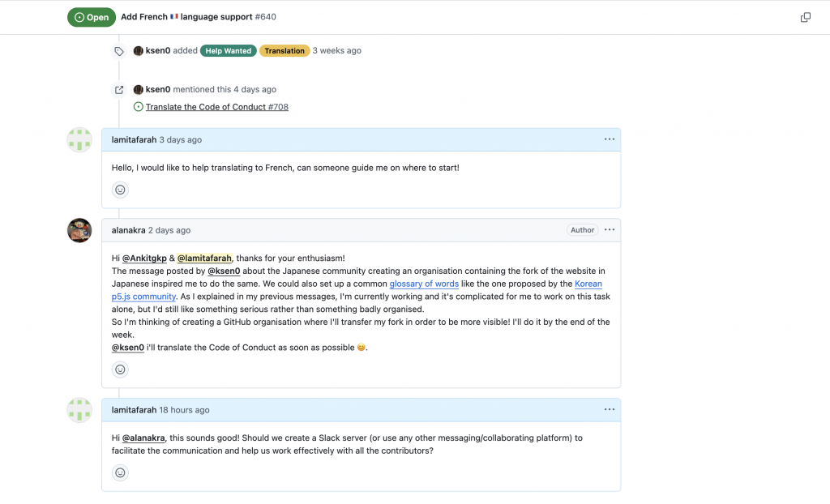This screenshot has width=830, height=504.
Task: Follow the glossary of words link
Action: 424,284
